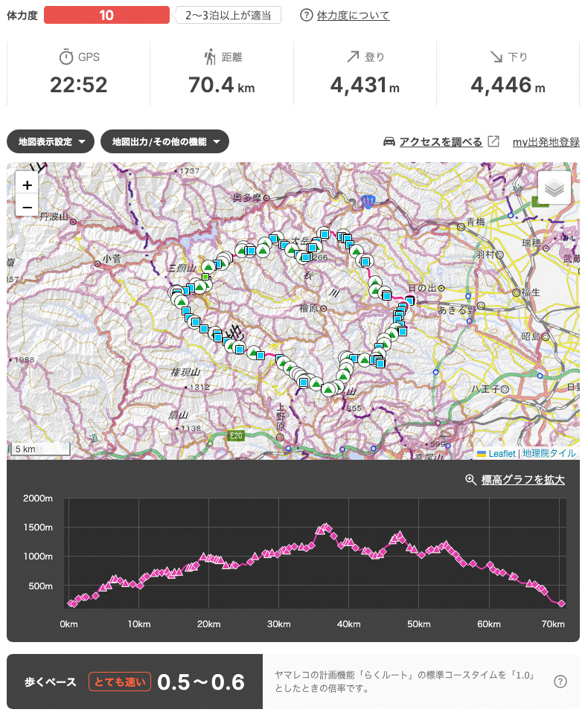Image resolution: width=588 pixels, height=715 pixels.
Task: Click 標高グラフを拡大 to enlarge graph
Action: (x=523, y=480)
